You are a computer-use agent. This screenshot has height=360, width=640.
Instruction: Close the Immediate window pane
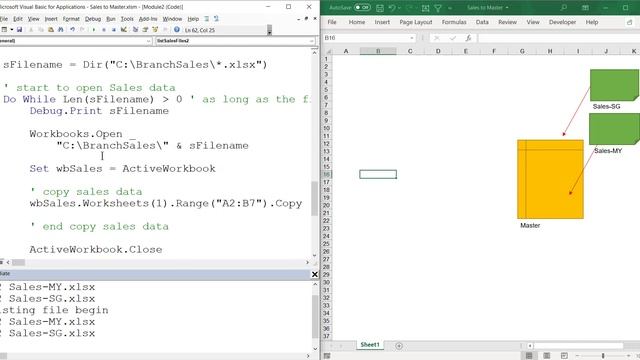(x=314, y=274)
